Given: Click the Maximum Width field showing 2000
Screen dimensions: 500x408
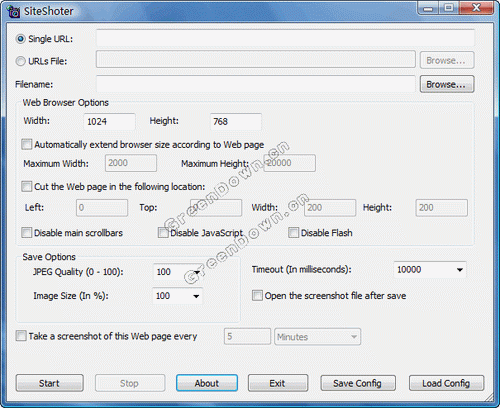Looking at the screenshot, I should pos(131,163).
